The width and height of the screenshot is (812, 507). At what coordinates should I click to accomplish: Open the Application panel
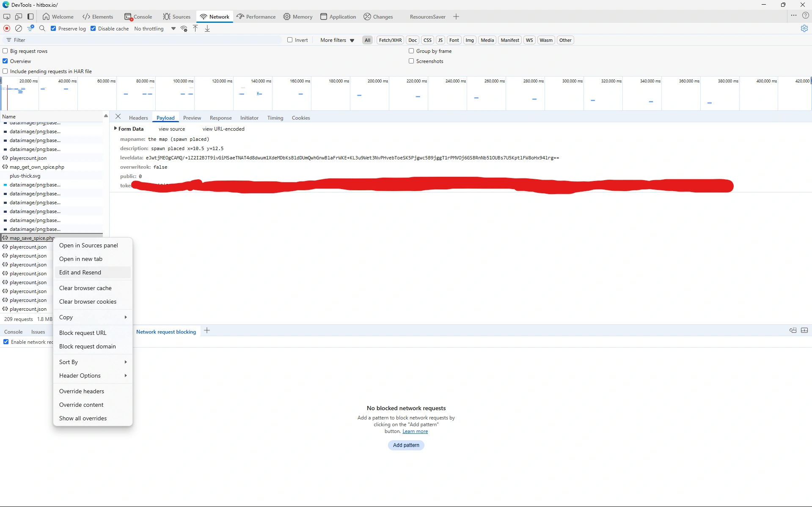coord(338,16)
